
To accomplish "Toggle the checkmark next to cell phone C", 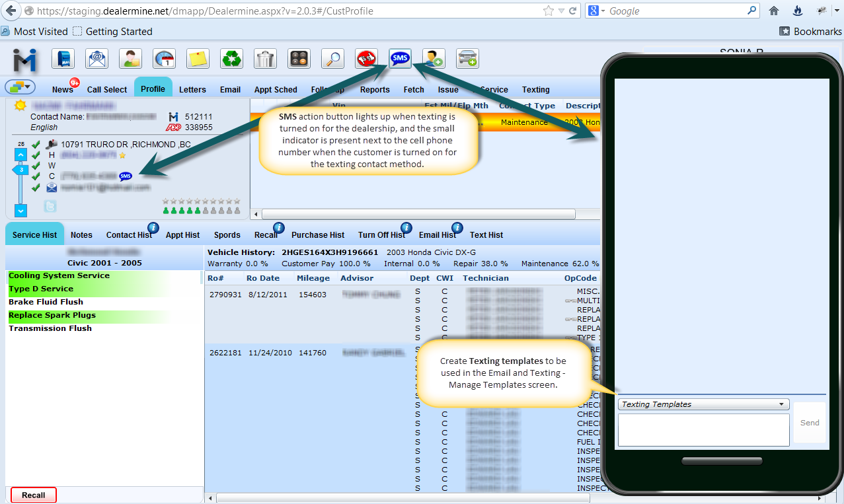I will pos(36,176).
